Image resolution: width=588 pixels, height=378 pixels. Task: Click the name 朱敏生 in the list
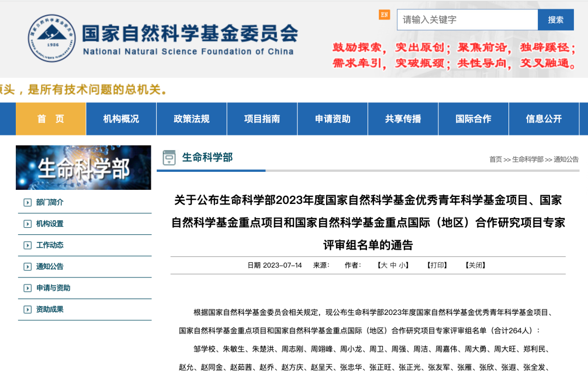(x=234, y=349)
